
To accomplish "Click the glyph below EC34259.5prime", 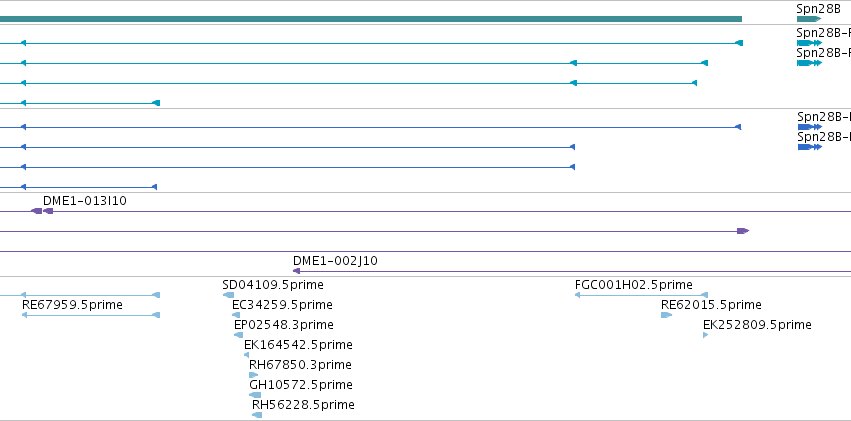I will tap(236, 315).
